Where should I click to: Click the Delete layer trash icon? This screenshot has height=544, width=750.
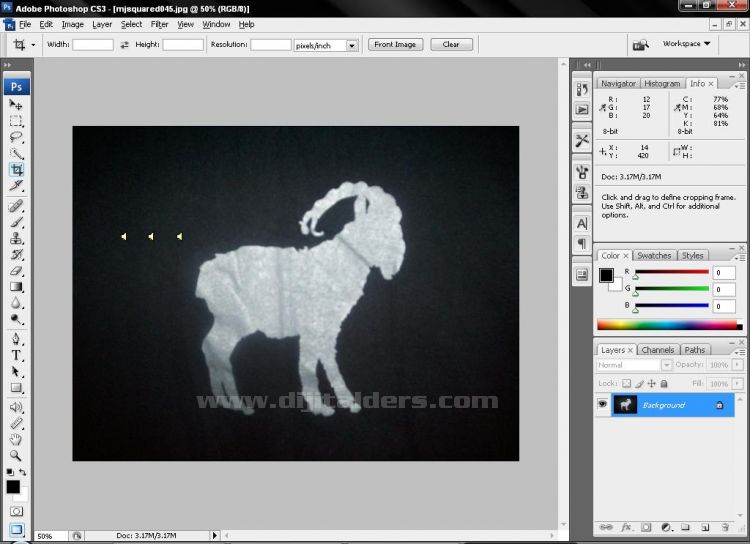coord(723,526)
